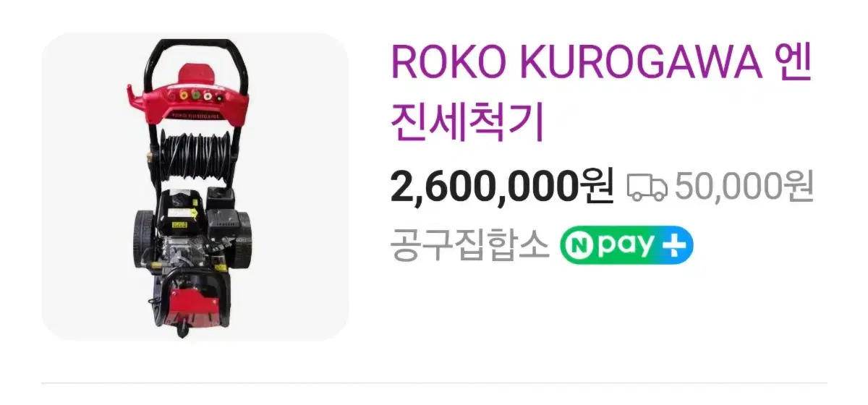Click the 50,000원 shipping fee
The height and width of the screenshot is (405, 868).
744,187
